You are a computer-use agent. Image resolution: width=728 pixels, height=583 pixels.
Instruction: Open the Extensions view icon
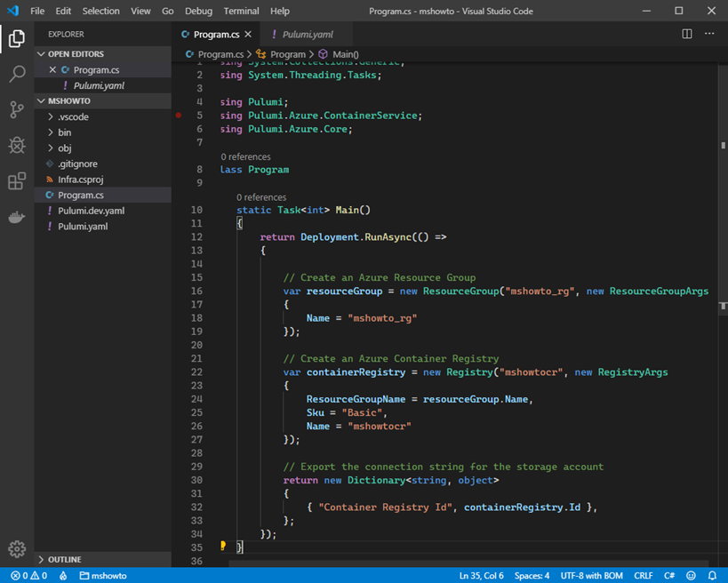point(17,181)
